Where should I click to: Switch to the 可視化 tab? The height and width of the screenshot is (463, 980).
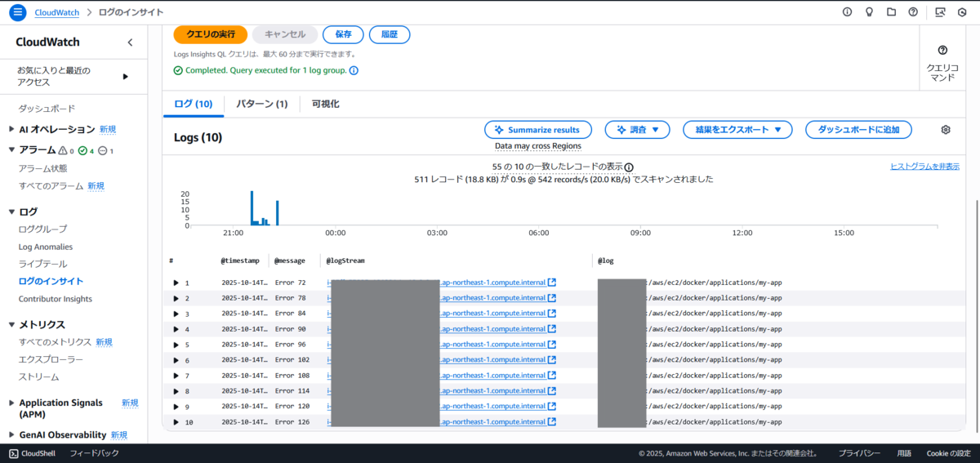click(x=325, y=105)
